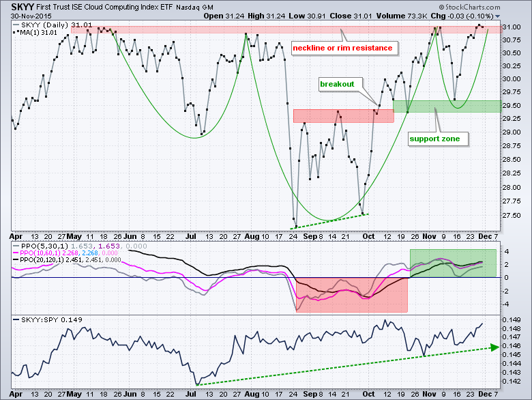Click the High 31.24 readout
Image resolution: width=532 pixels, height=400 pixels.
[x=266, y=16]
